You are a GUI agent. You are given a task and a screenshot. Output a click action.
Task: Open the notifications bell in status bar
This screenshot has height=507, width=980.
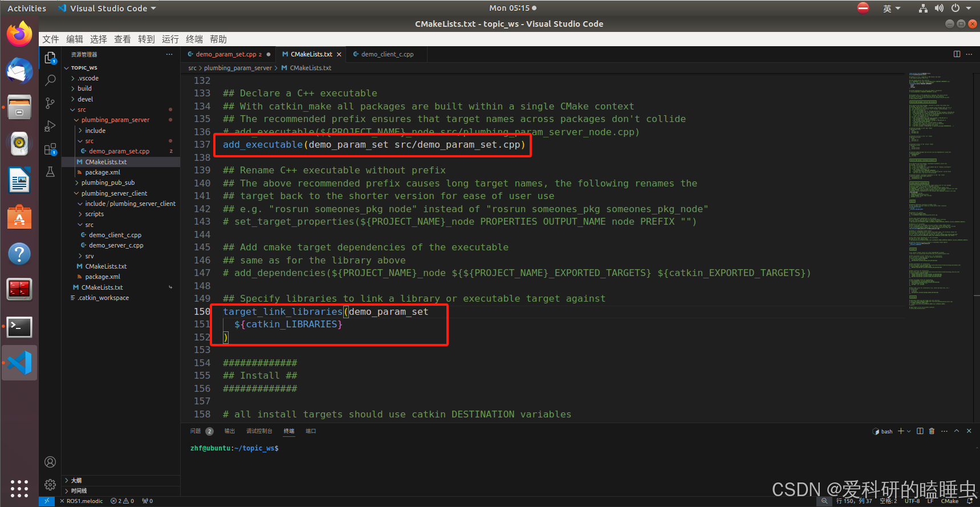point(970,501)
